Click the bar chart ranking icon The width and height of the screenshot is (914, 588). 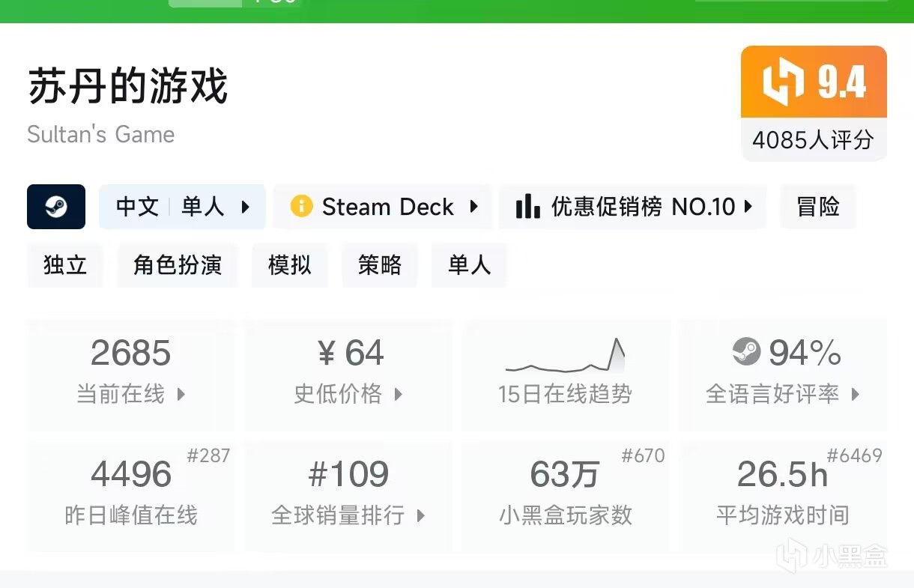[x=528, y=207]
